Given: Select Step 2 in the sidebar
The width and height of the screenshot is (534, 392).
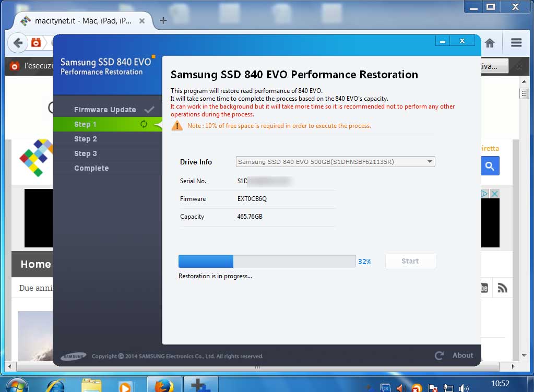Looking at the screenshot, I should [86, 139].
